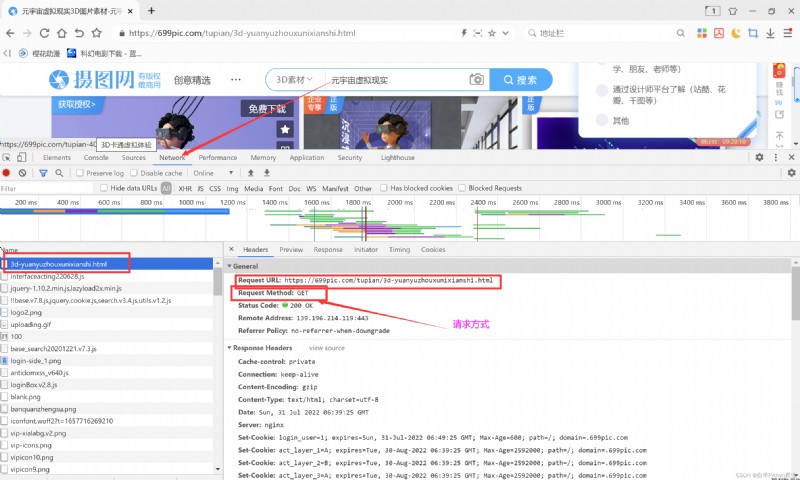
Task: Toggle DevTools device toolbar icon
Action: [x=21, y=158]
